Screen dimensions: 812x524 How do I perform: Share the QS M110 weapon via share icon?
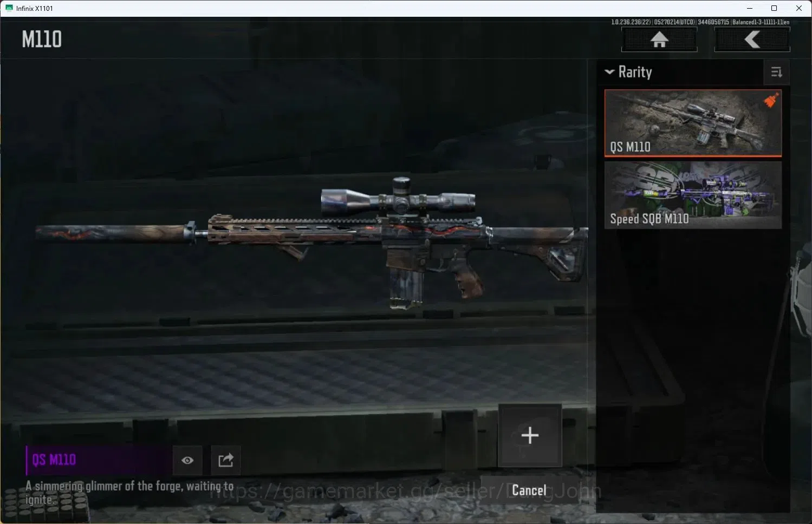pos(225,460)
